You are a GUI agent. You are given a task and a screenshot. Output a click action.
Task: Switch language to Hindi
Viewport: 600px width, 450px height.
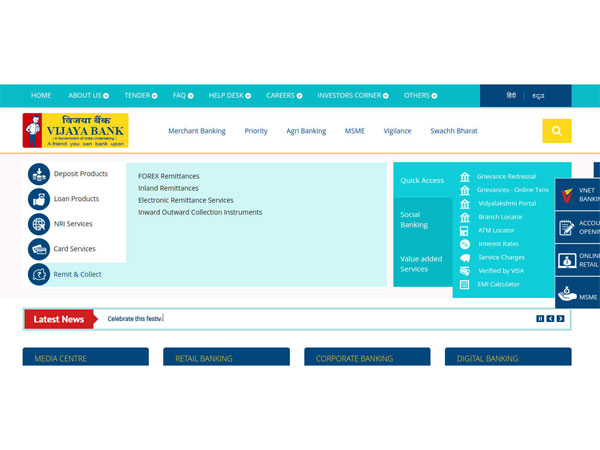[511, 96]
